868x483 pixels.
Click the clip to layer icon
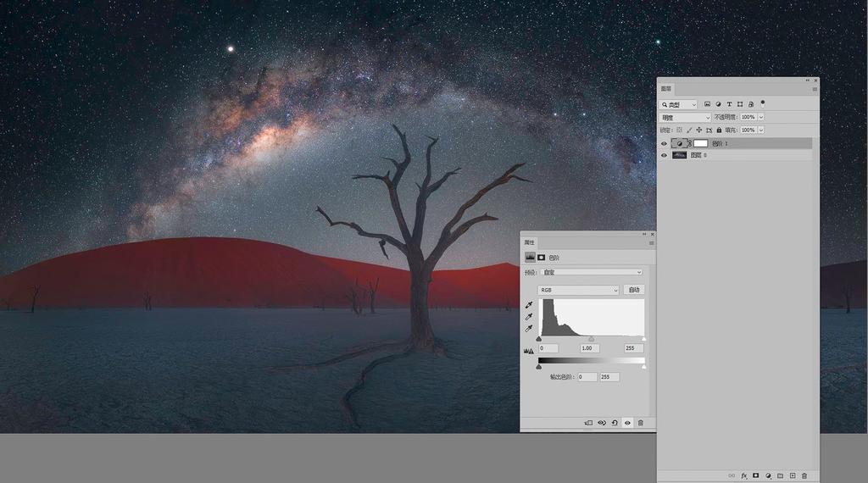coord(588,423)
